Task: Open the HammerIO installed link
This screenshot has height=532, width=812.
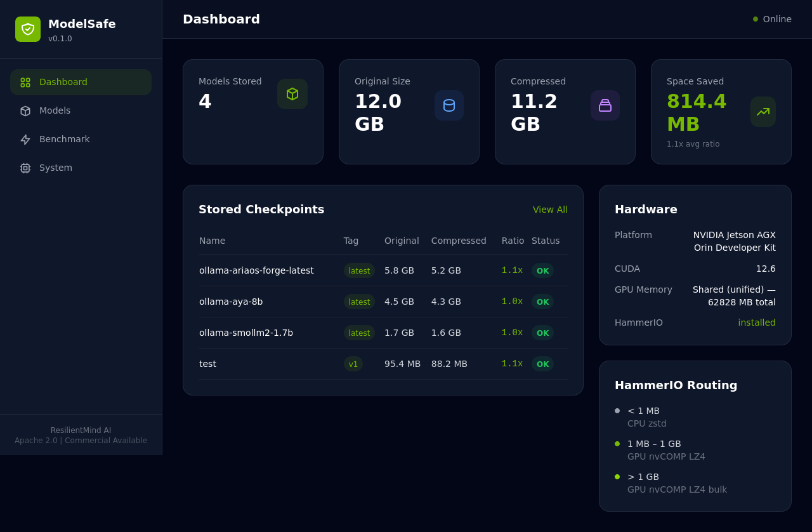Action: 756,323
